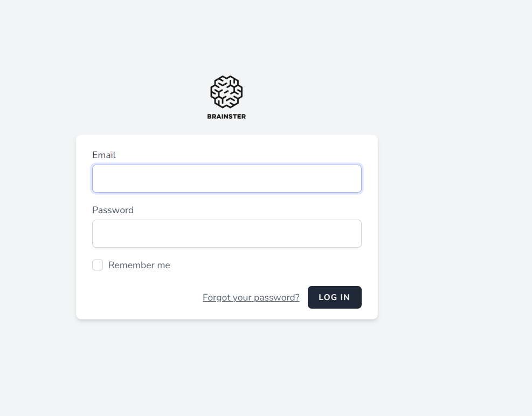This screenshot has height=416, width=532.
Task: Select the hexagonal maze-brain logo
Action: [226, 92]
